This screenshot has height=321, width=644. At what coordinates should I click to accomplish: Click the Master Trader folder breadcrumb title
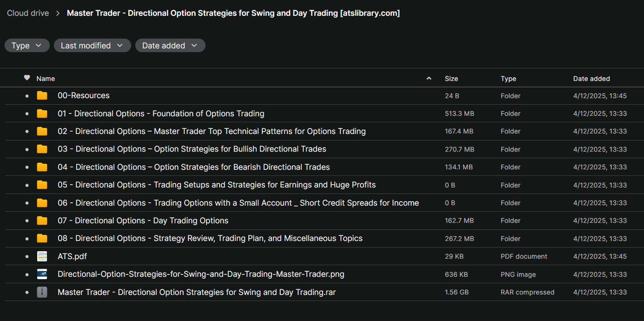(x=233, y=13)
